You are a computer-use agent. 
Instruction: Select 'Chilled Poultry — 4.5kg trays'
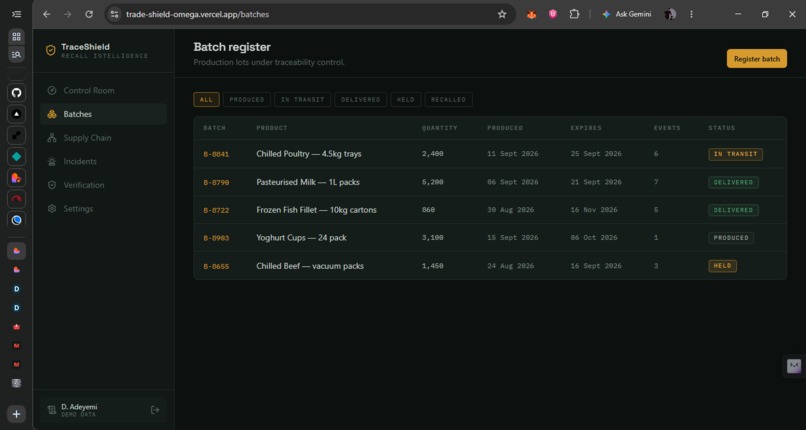309,154
